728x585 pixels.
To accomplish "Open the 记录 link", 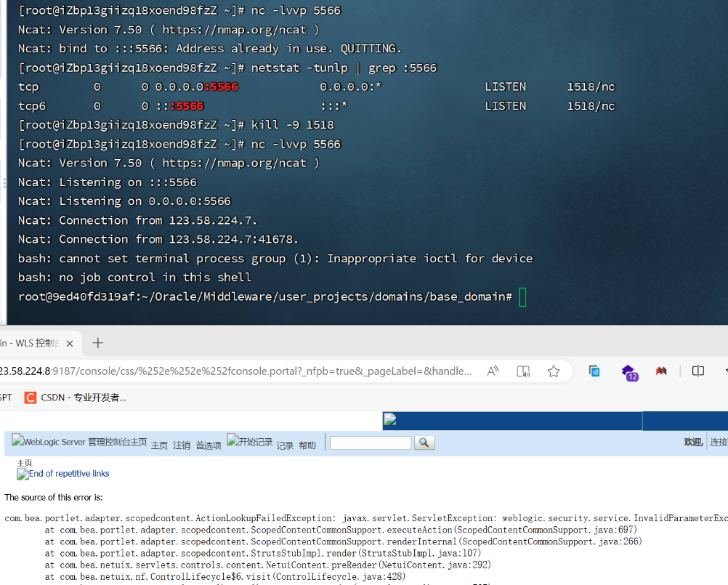I will tap(285, 445).
